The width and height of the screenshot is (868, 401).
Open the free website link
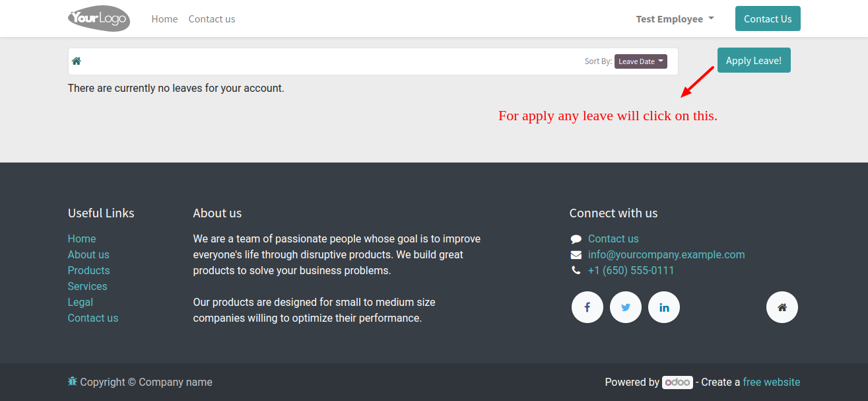(x=771, y=382)
